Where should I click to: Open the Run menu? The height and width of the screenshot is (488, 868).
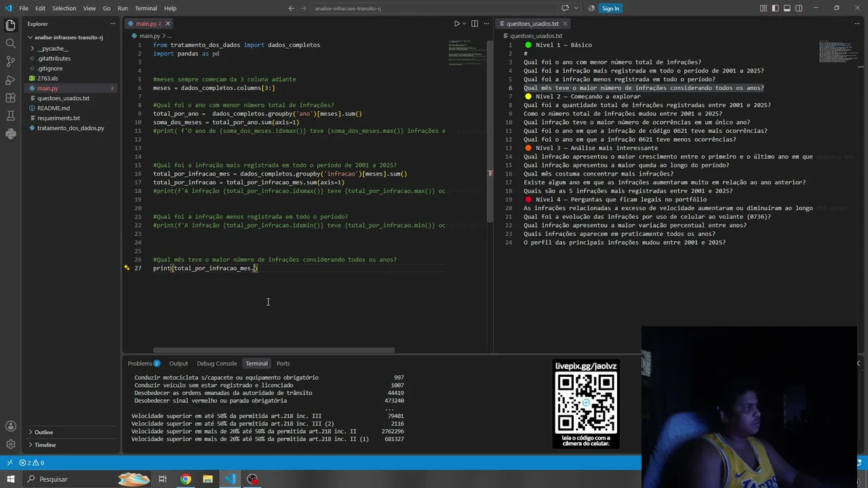click(x=123, y=8)
